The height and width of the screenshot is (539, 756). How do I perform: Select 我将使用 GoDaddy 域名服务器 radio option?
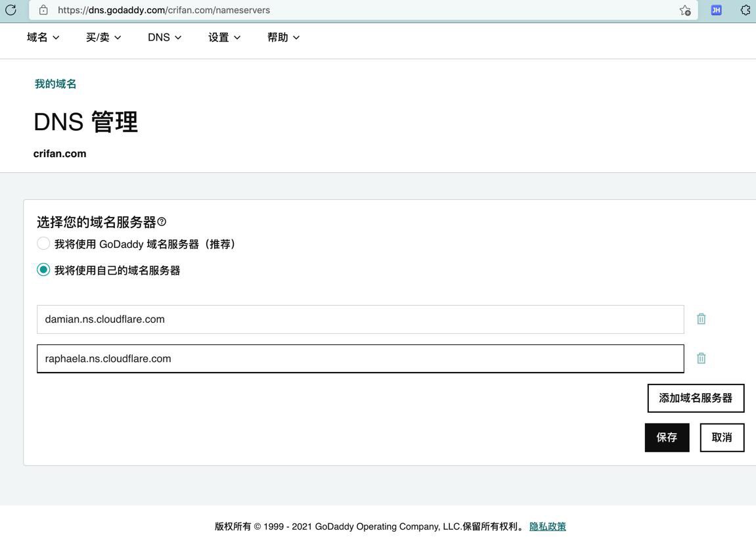coord(43,243)
